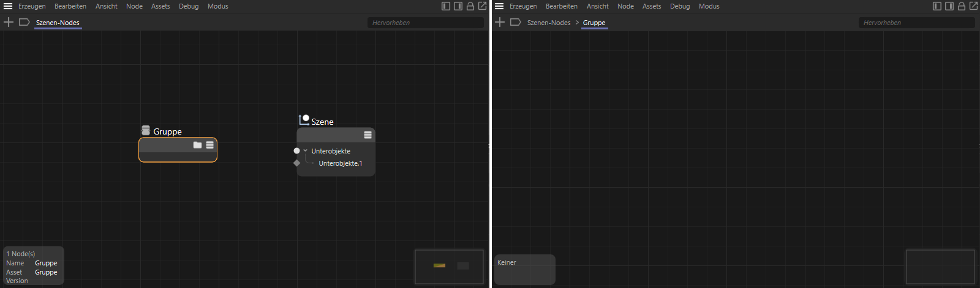The image size is (980, 288).
Task: Toggle the lock icon in the left editor
Action: pyautogui.click(x=470, y=6)
